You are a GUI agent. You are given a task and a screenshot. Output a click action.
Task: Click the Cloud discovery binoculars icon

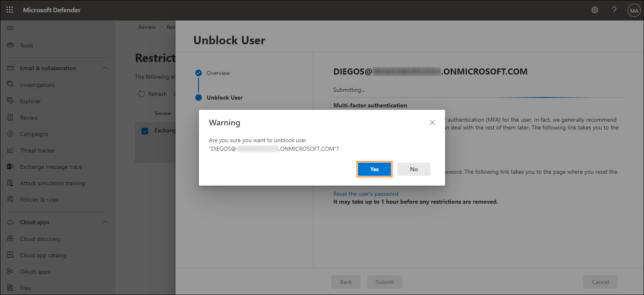click(x=10, y=238)
